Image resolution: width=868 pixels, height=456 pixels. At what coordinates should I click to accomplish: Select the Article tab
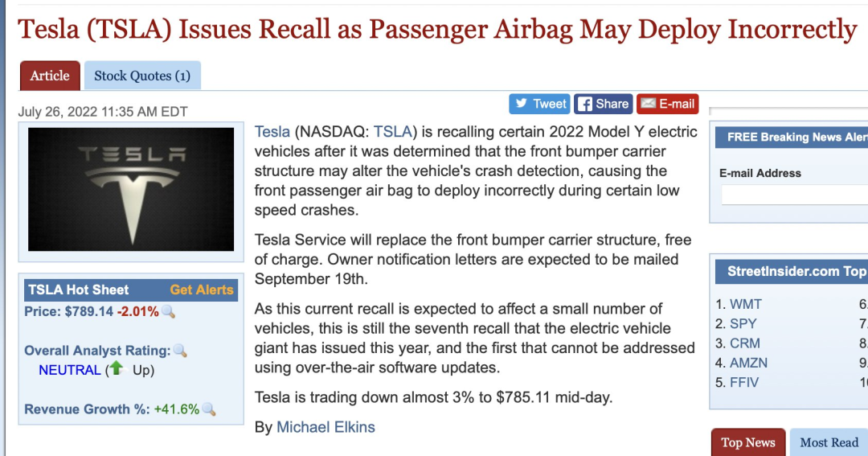pyautogui.click(x=50, y=76)
